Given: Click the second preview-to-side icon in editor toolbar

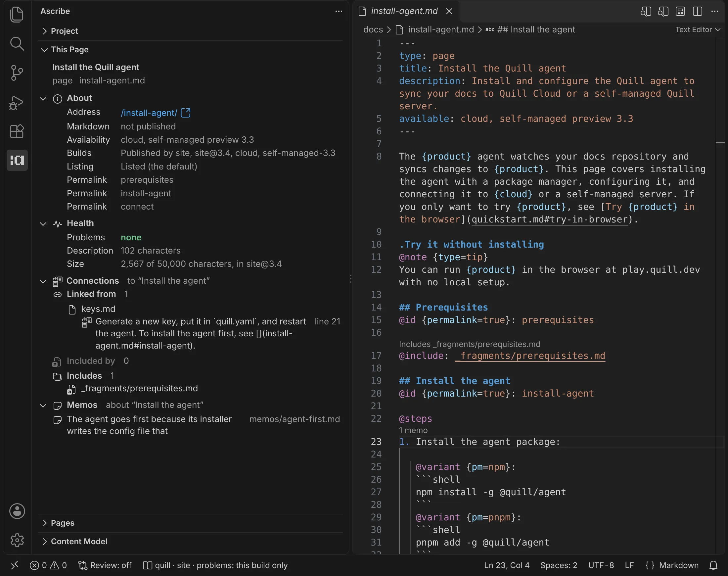Looking at the screenshot, I should click(x=663, y=12).
